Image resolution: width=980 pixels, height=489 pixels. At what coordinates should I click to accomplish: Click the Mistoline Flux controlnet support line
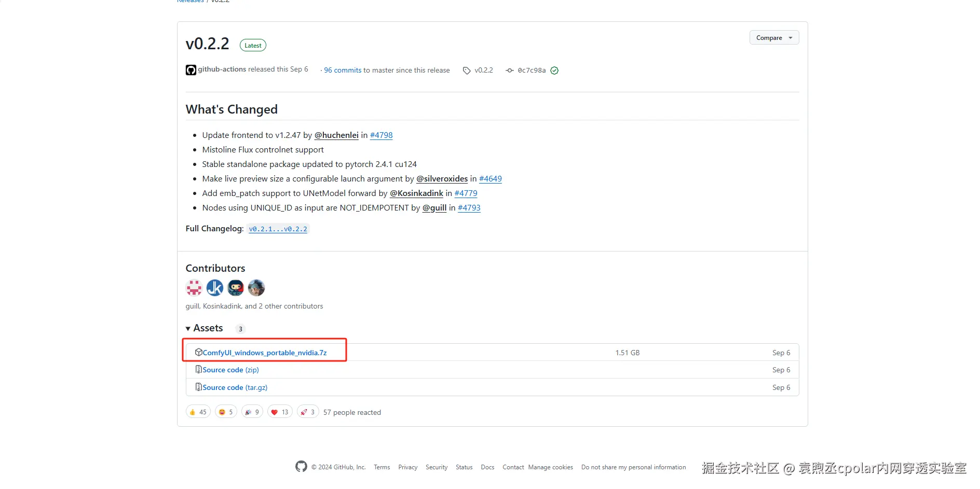(x=263, y=149)
